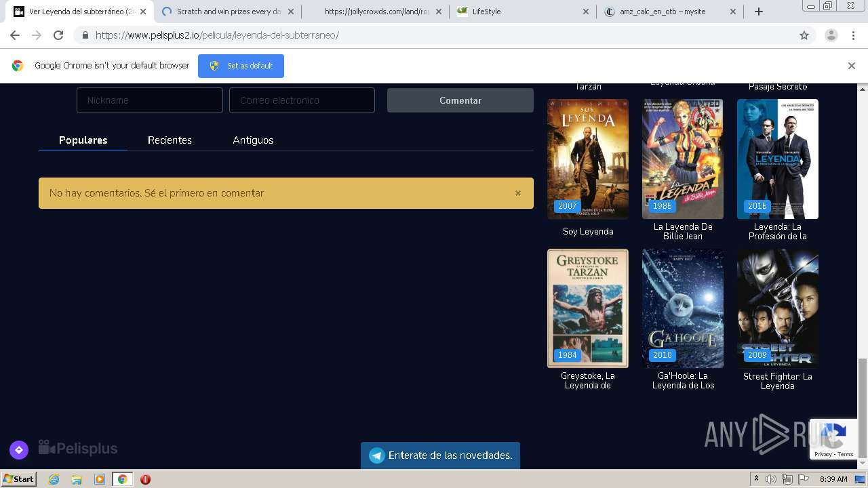Focus the Nickname input field
The height and width of the screenshot is (488, 868).
pyautogui.click(x=150, y=100)
